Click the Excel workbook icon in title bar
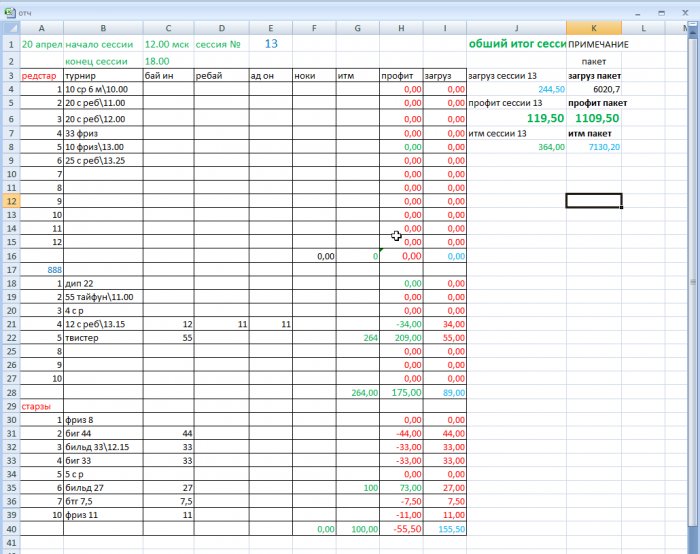This screenshot has width=700, height=554. 9,12
